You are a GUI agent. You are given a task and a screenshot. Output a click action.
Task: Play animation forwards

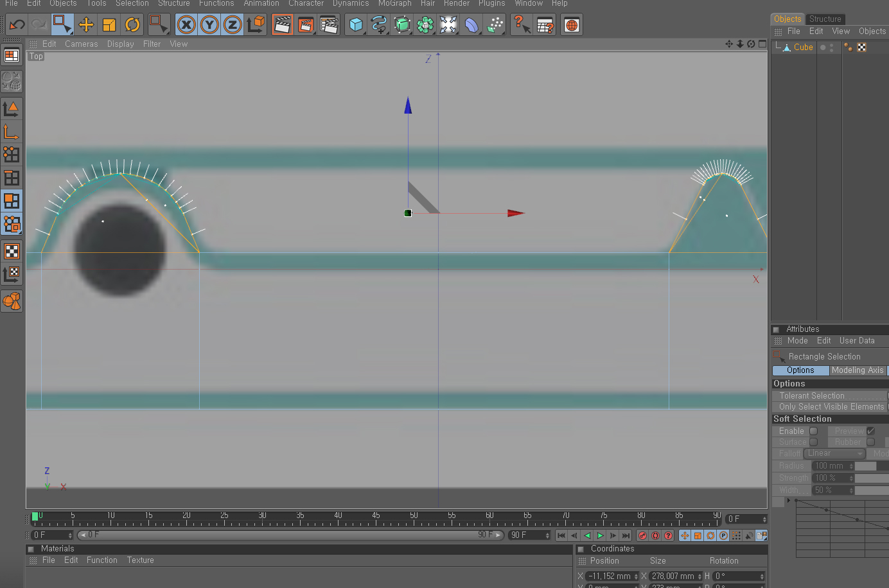[600, 535]
